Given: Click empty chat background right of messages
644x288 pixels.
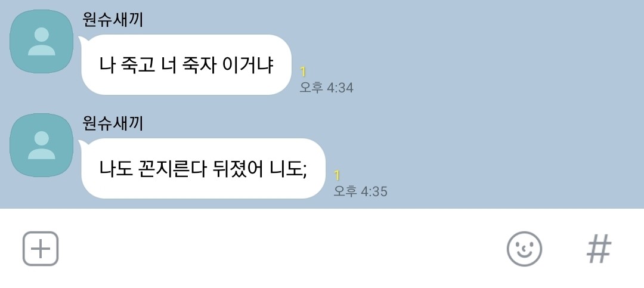Looking at the screenshot, I should coord(493,103).
